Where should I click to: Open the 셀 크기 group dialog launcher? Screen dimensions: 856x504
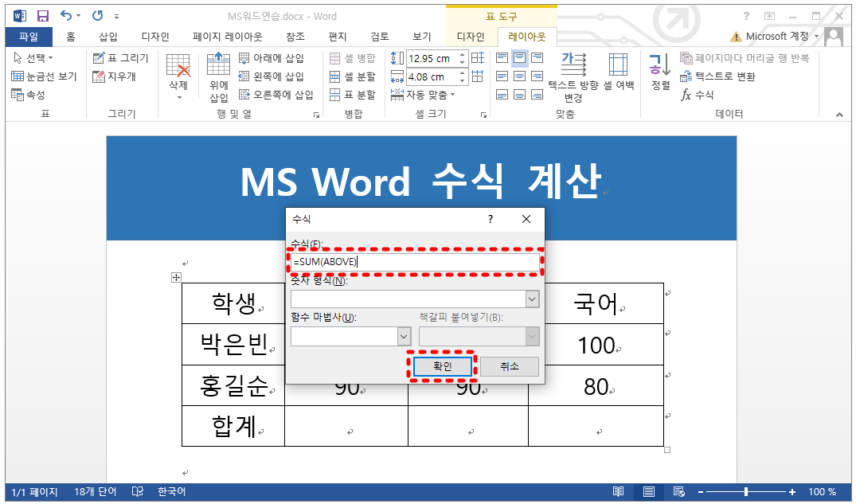483,115
